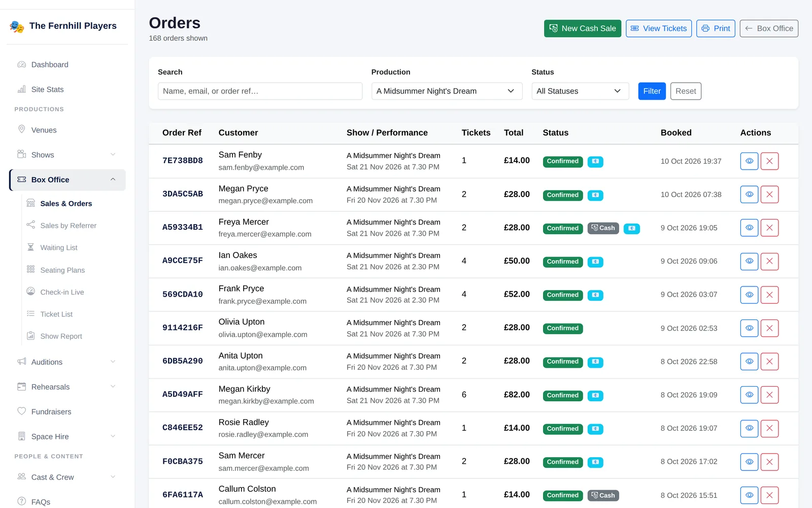Expand the Space Hire section
This screenshot has width=812, height=508.
[x=67, y=436]
